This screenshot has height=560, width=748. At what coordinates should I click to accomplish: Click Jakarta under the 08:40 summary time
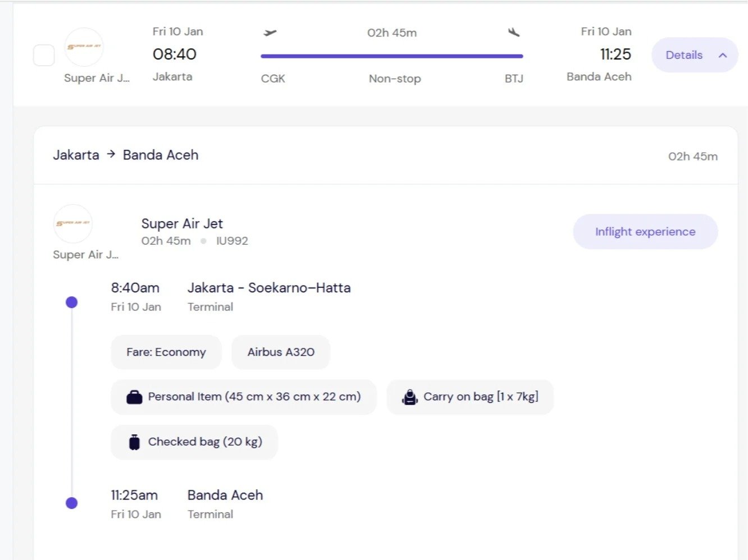(x=172, y=77)
